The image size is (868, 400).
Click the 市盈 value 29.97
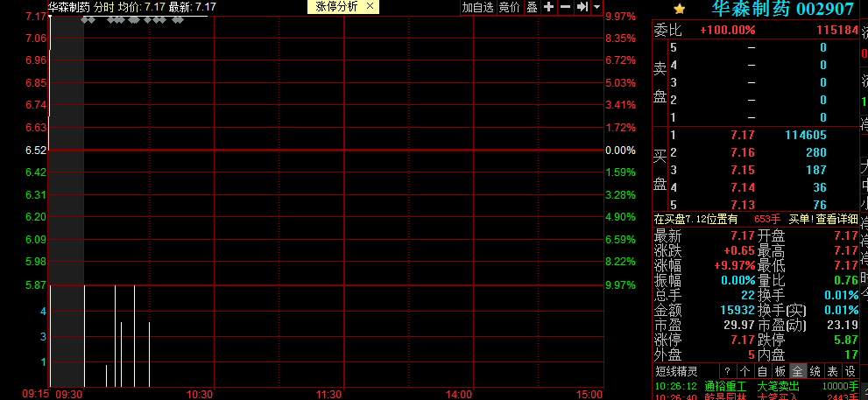click(x=739, y=325)
